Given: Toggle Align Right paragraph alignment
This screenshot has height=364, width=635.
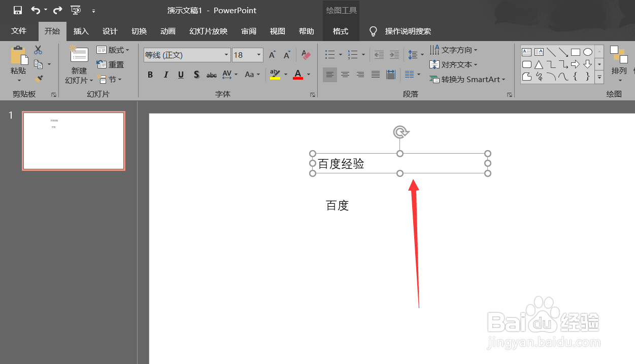Looking at the screenshot, I should pyautogui.click(x=360, y=75).
